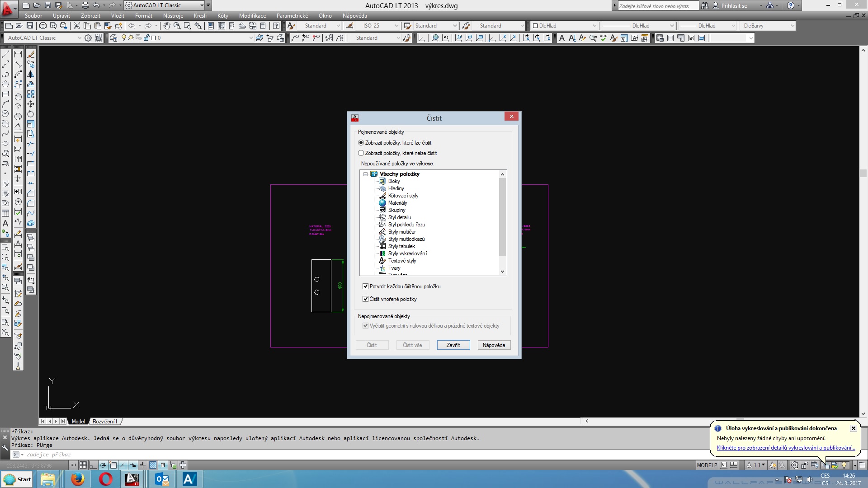Select the Line draw tool
Screen dimensions: 868x488
click(x=5, y=54)
